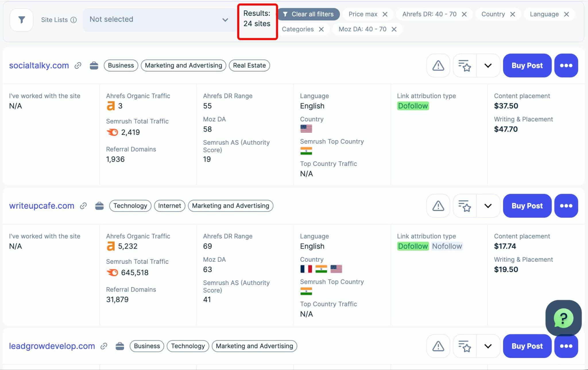This screenshot has width=588, height=370.
Task: Open the three-dot menu for socialtalky.com
Action: pyautogui.click(x=566, y=65)
